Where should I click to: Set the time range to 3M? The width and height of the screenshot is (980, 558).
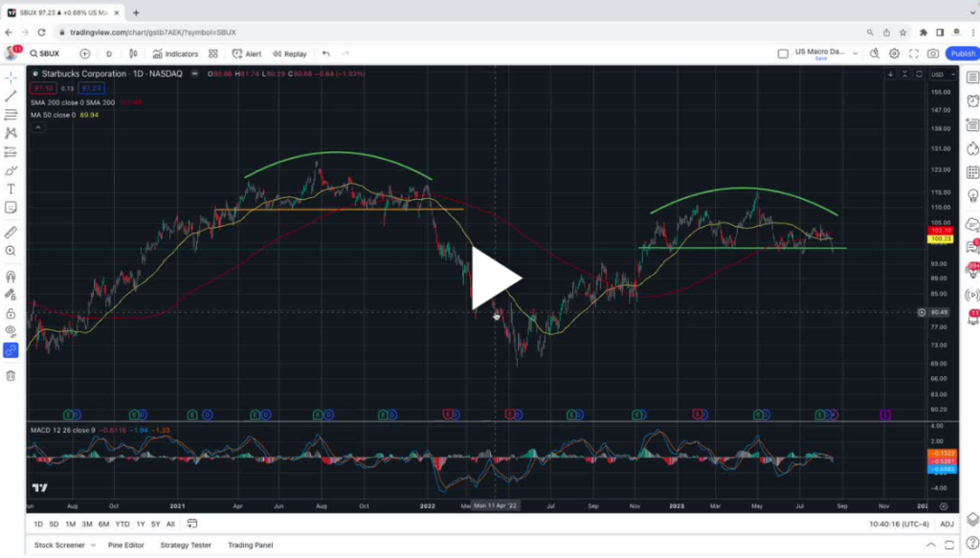click(87, 525)
